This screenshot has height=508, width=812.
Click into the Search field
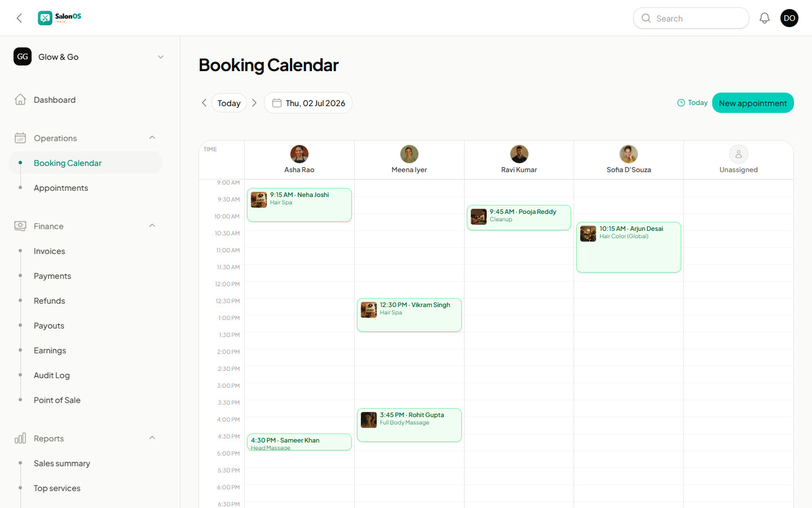click(691, 18)
